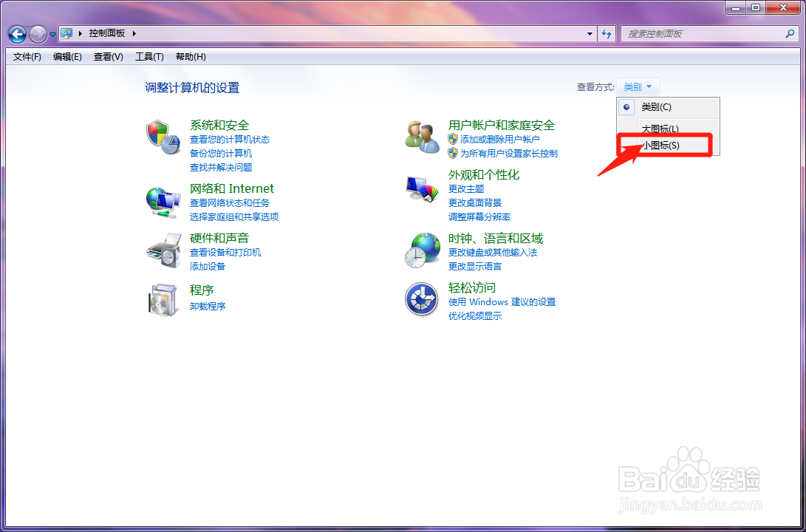Click the Clock, Language and Region globe icon
Screen dimensions: 806x532
click(x=422, y=250)
